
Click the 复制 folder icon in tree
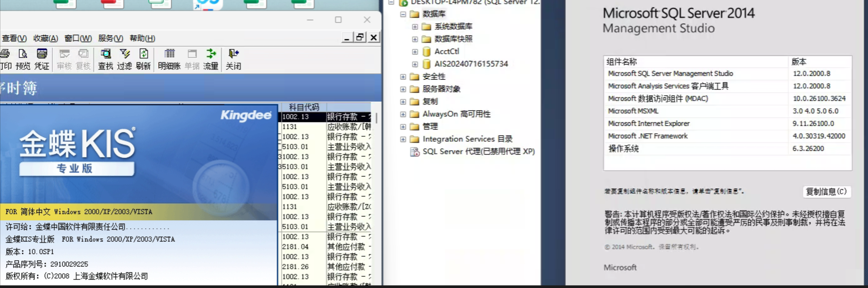414,102
